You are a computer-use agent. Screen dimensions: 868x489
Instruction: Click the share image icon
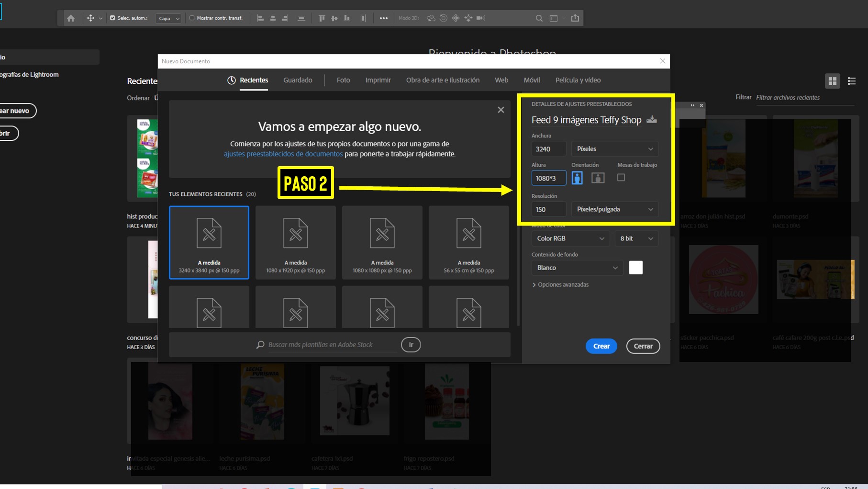coord(575,18)
